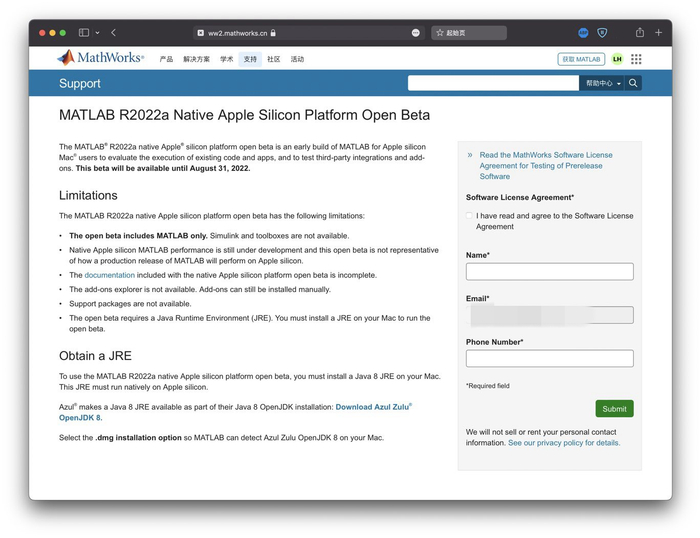Click the Name input field
This screenshot has height=538, width=700.
coord(550,271)
